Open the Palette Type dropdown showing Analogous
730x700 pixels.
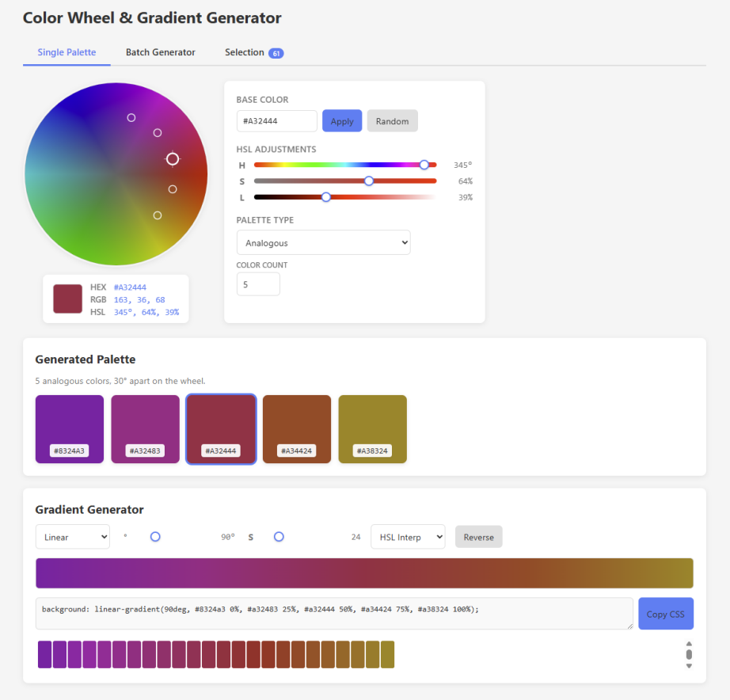point(324,242)
